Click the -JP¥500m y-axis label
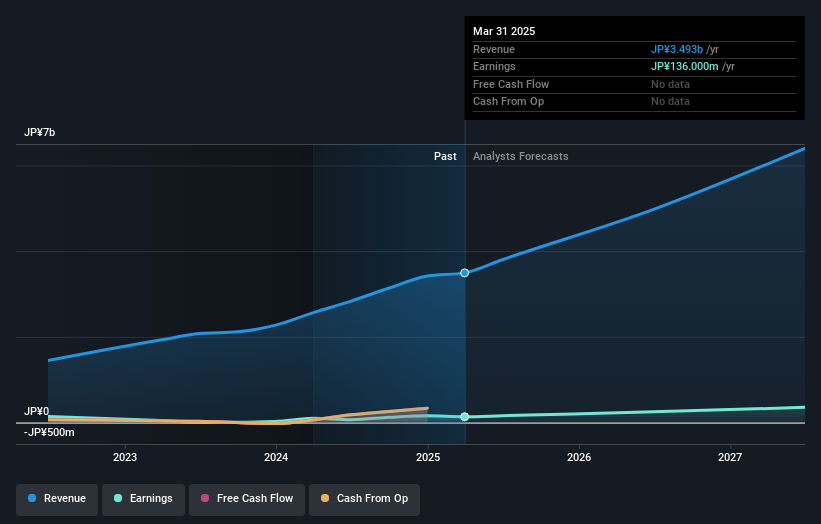 (x=49, y=432)
